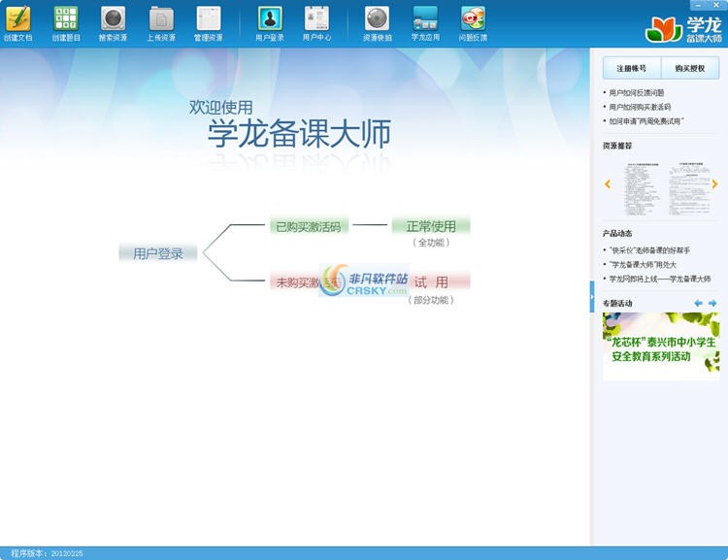
Task: Open the first recommended resource thumbnail
Action: tap(643, 188)
